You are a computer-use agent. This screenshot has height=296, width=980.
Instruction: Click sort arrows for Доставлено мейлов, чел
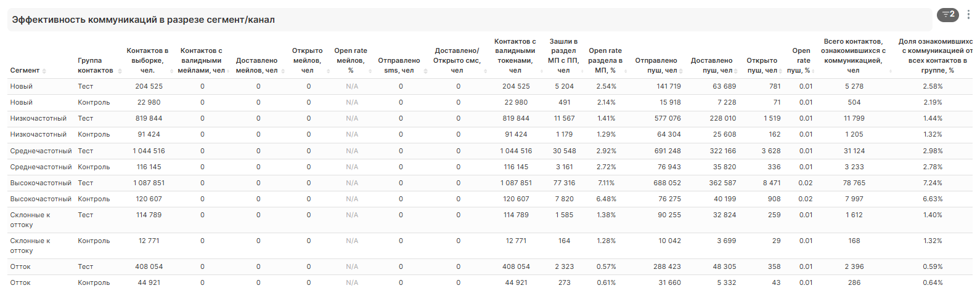(x=283, y=71)
